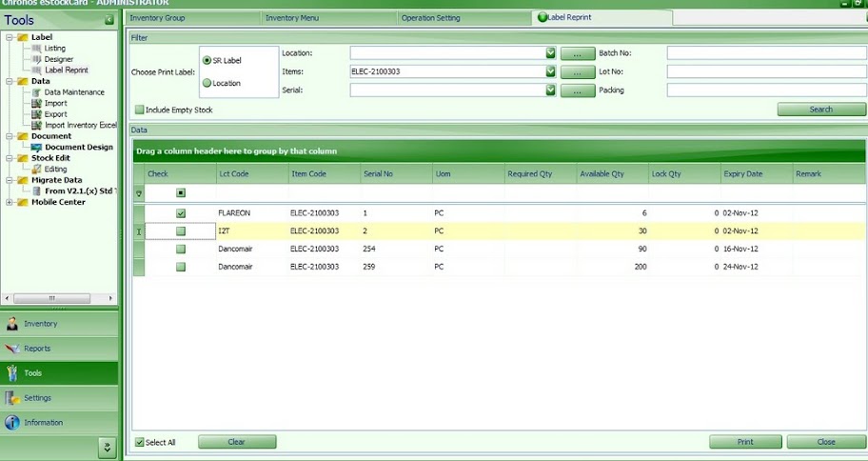Click tree scrollbar left arrow
Viewport: 868px width, 461px height.
click(8, 298)
